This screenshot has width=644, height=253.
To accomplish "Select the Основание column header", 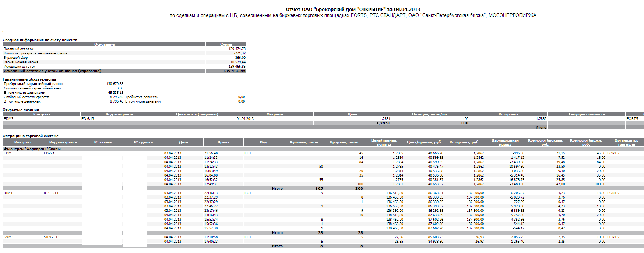I will [104, 44].
